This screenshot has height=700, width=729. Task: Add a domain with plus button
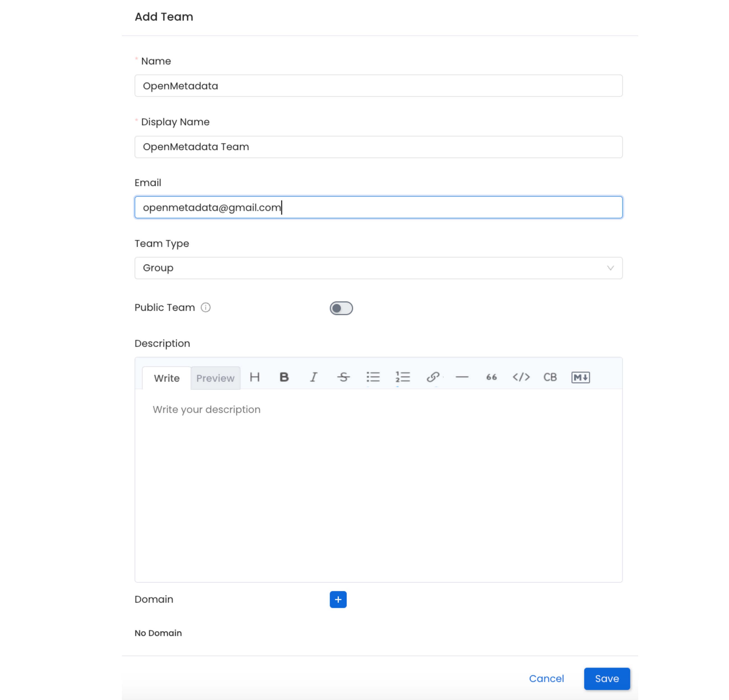(x=338, y=599)
